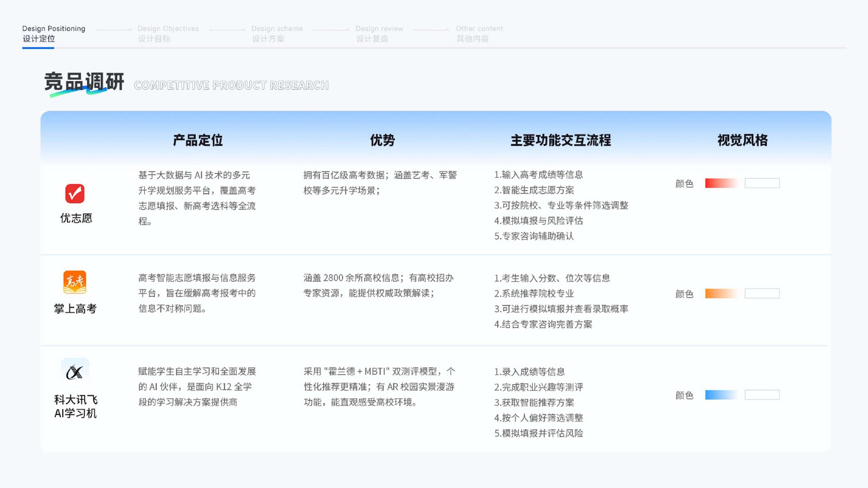The image size is (868, 488).
Task: Click step 2.智能生成志愿方案
Action: pyautogui.click(x=534, y=190)
